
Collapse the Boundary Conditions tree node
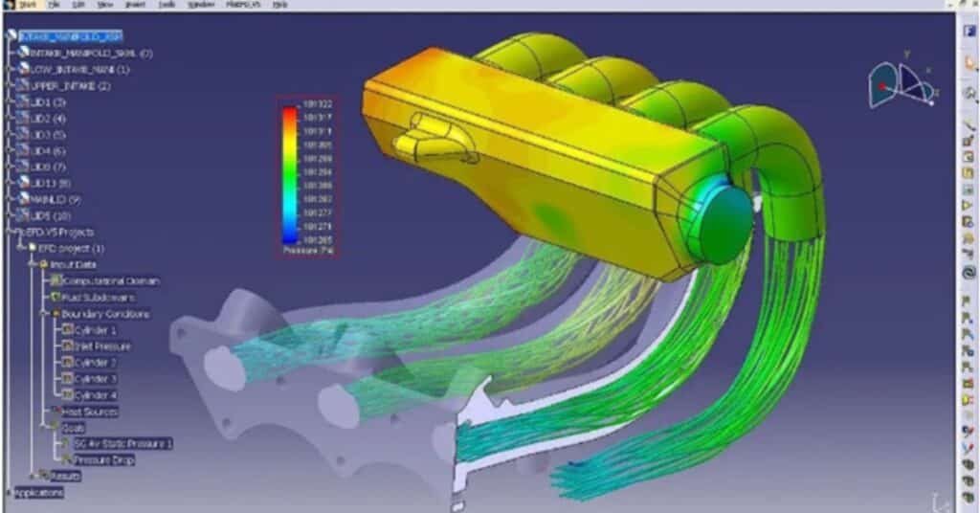click(x=43, y=313)
